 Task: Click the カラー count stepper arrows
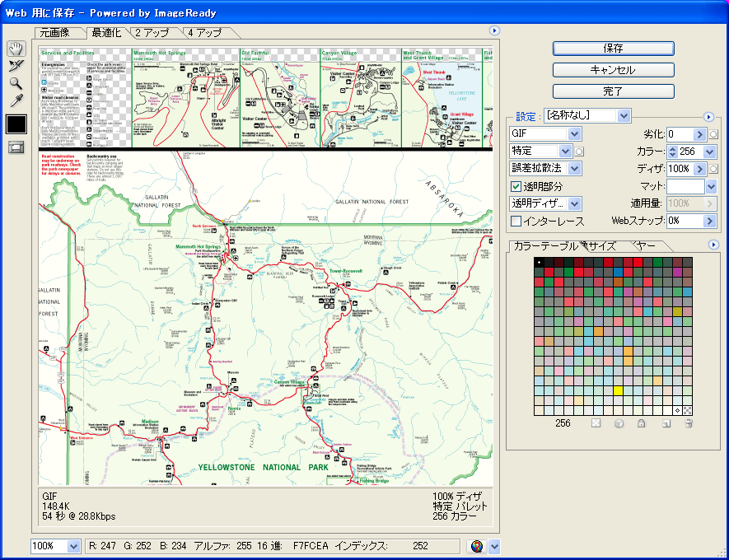pyautogui.click(x=672, y=152)
